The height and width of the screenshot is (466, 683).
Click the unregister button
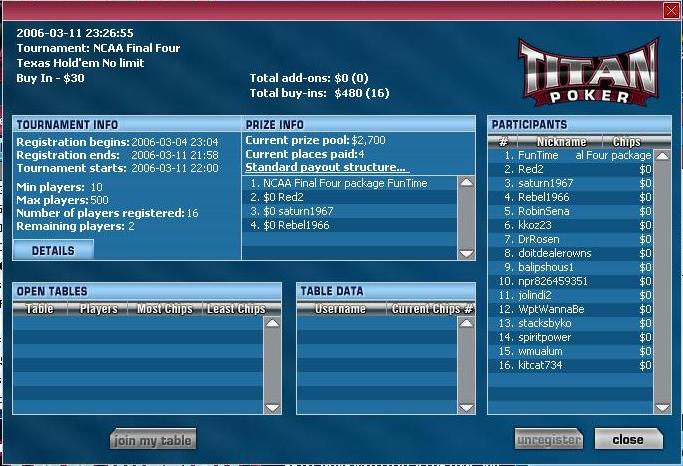549,439
